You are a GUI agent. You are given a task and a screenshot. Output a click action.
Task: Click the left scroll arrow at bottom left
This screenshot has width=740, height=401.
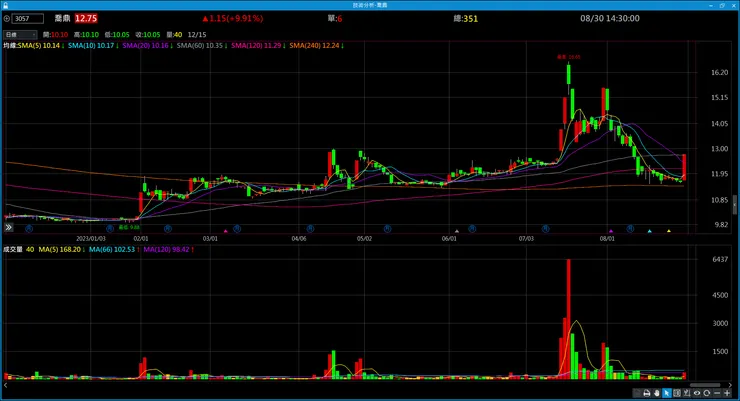click(6, 385)
